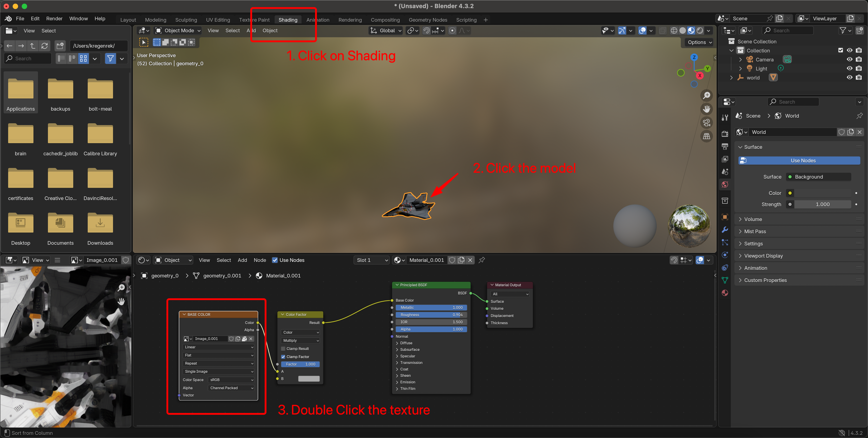
Task: Adjust the Roughness slider in Principled BSDF
Action: (x=431, y=315)
